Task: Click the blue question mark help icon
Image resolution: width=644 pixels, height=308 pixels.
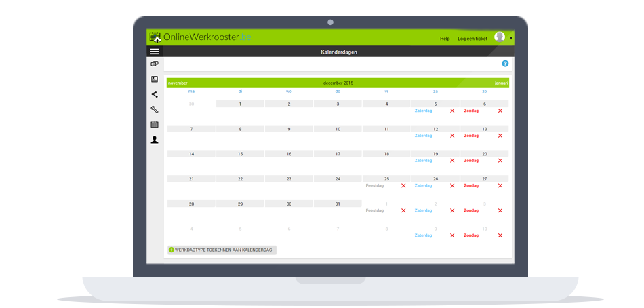Action: point(505,64)
